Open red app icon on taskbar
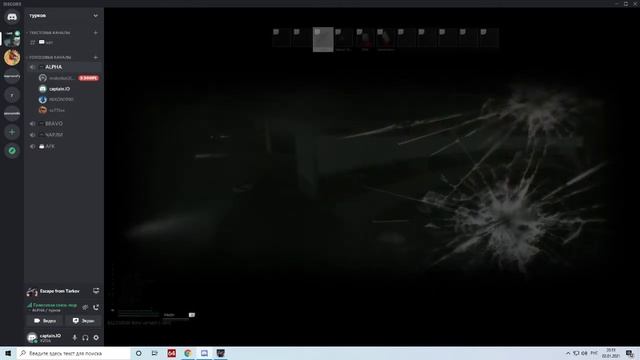Screen dimensions: 640x360 coord(171,353)
